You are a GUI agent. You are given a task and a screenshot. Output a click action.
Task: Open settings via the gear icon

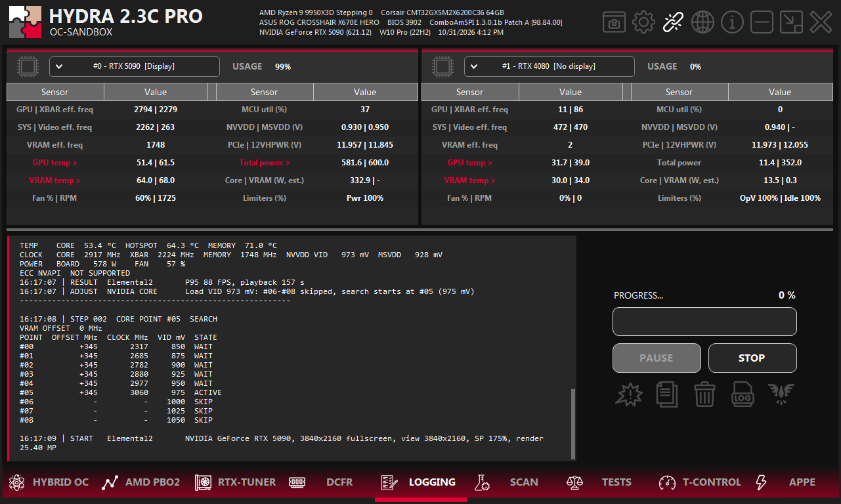[x=643, y=22]
